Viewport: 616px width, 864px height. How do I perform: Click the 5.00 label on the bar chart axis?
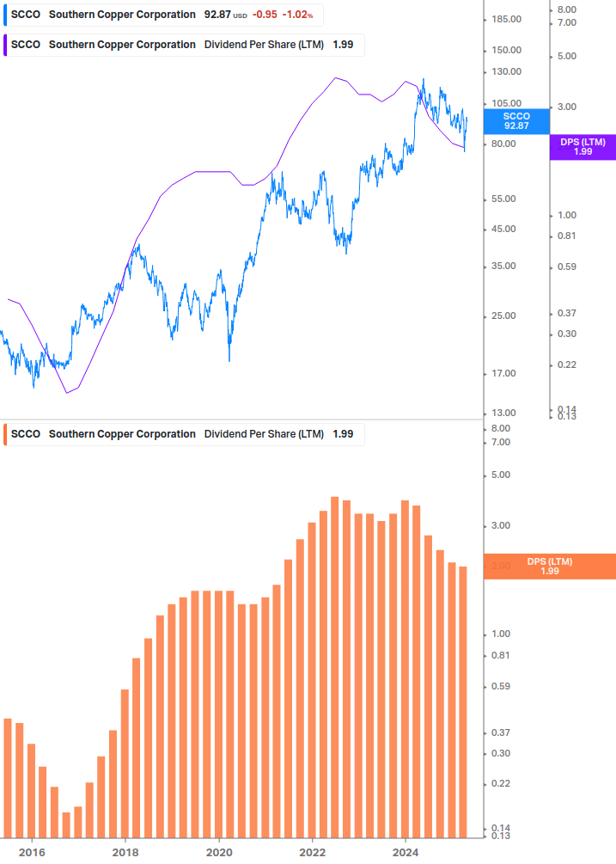501,475
